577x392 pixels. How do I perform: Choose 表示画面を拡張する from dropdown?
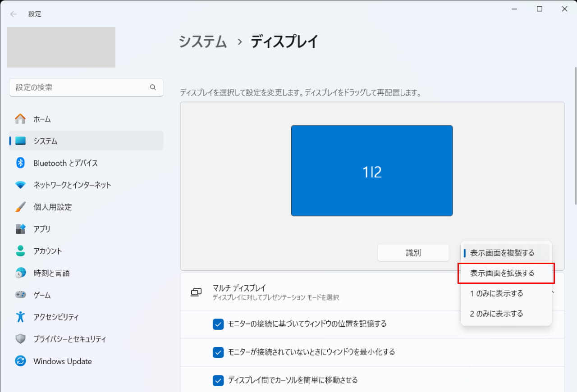point(502,273)
